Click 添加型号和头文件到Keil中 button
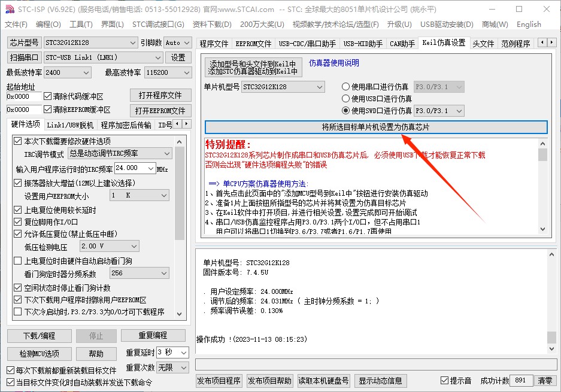The image size is (561, 392). (x=253, y=67)
